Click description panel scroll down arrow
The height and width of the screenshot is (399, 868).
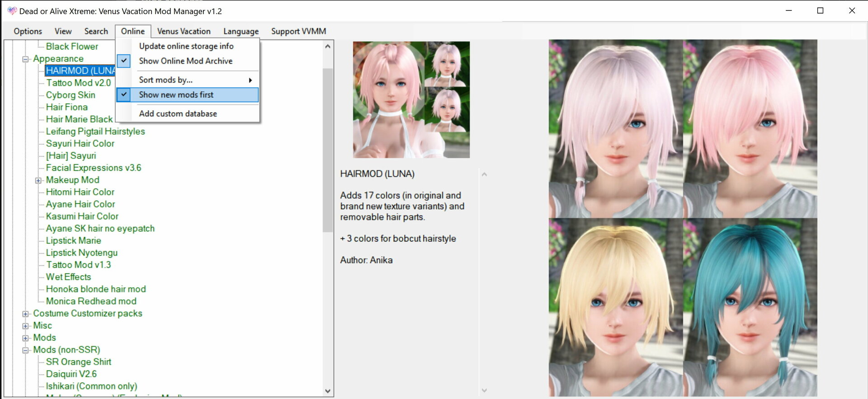484,390
